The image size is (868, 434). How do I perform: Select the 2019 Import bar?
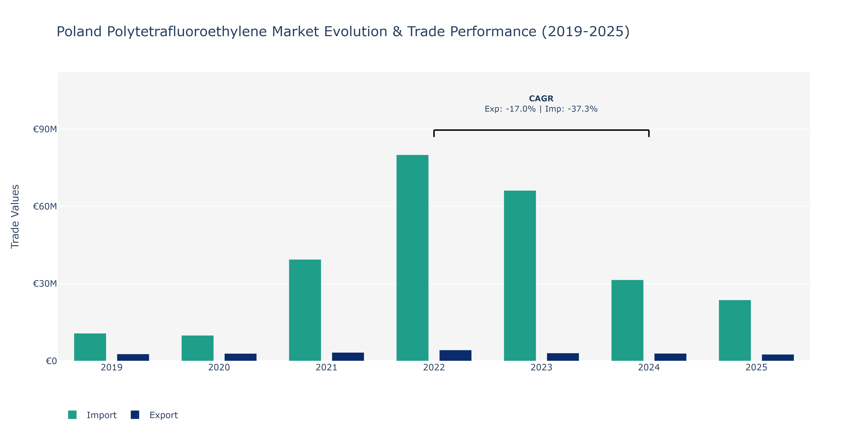tap(90, 347)
